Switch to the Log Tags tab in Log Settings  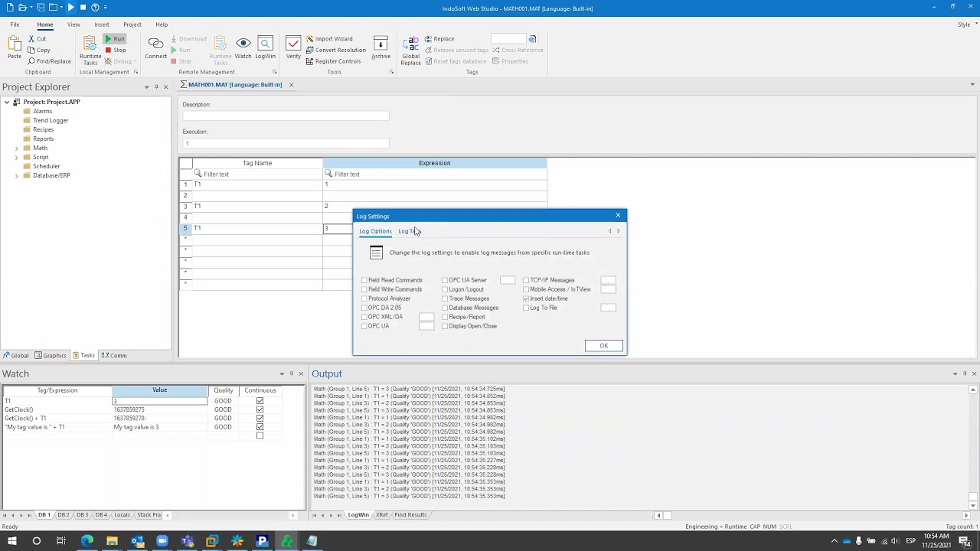[x=410, y=231]
